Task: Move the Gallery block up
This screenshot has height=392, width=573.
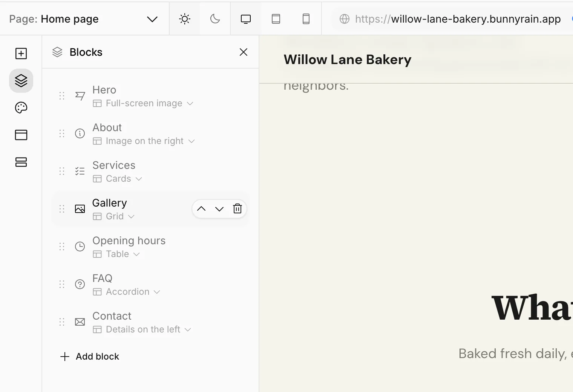Action: tap(201, 209)
